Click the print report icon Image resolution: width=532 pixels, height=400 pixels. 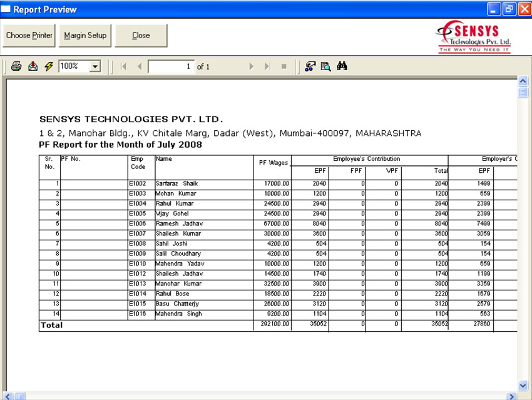pyautogui.click(x=16, y=66)
